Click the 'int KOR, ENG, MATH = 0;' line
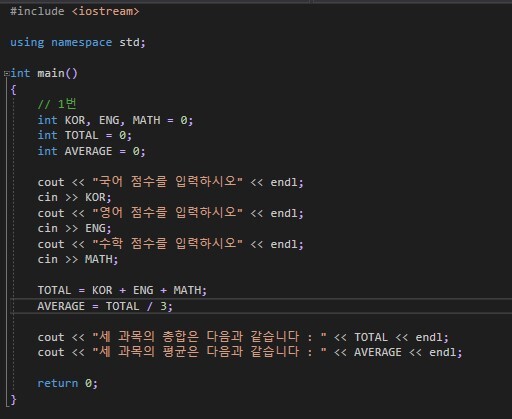 click(x=115, y=120)
